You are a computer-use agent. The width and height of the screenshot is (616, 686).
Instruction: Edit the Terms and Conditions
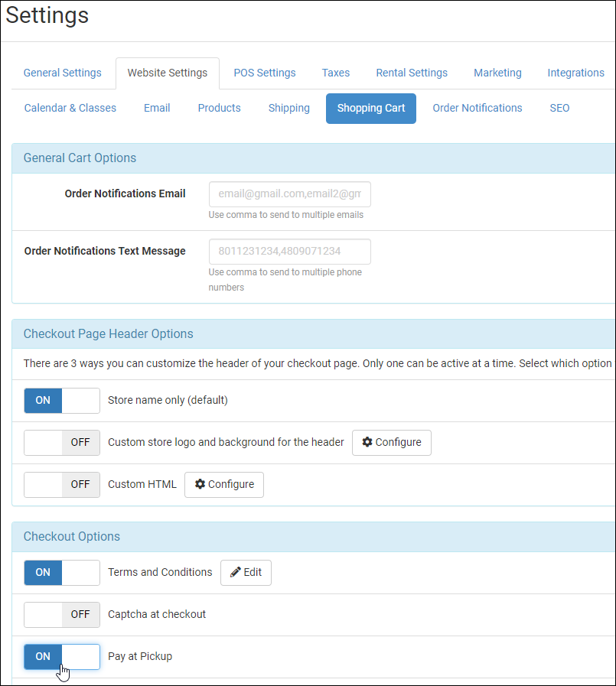[x=246, y=572]
